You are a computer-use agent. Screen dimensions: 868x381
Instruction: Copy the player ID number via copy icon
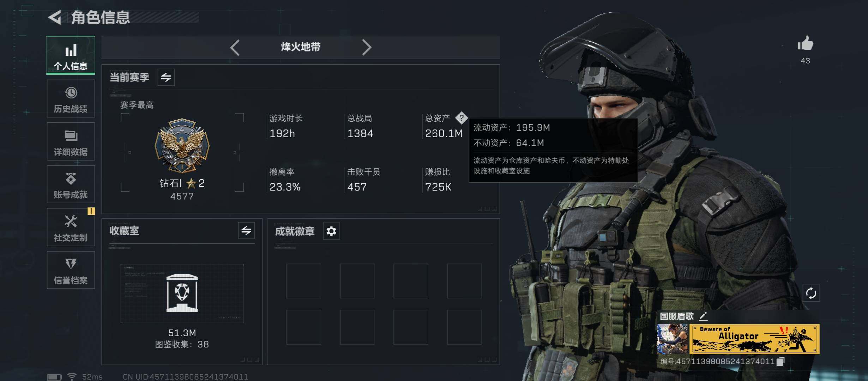(780, 361)
